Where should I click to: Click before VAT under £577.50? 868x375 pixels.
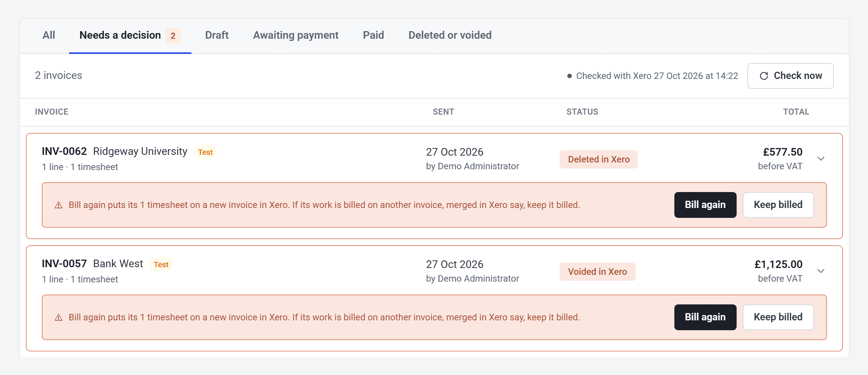(x=780, y=166)
